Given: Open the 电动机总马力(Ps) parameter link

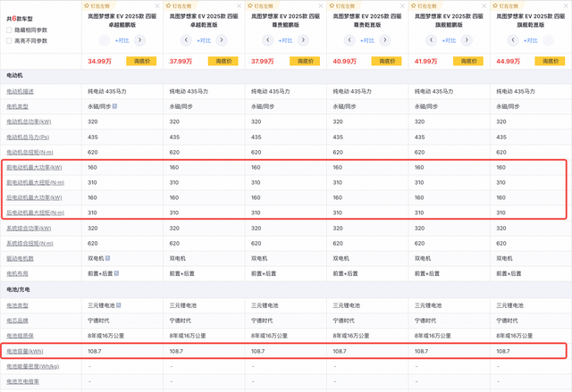Looking at the screenshot, I should [28, 138].
